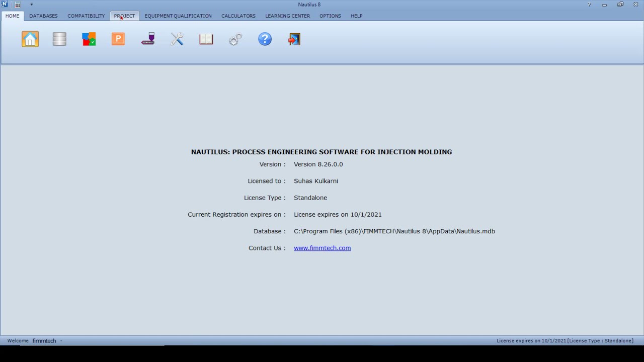
Task: Click the Exit door icon
Action: 294,39
